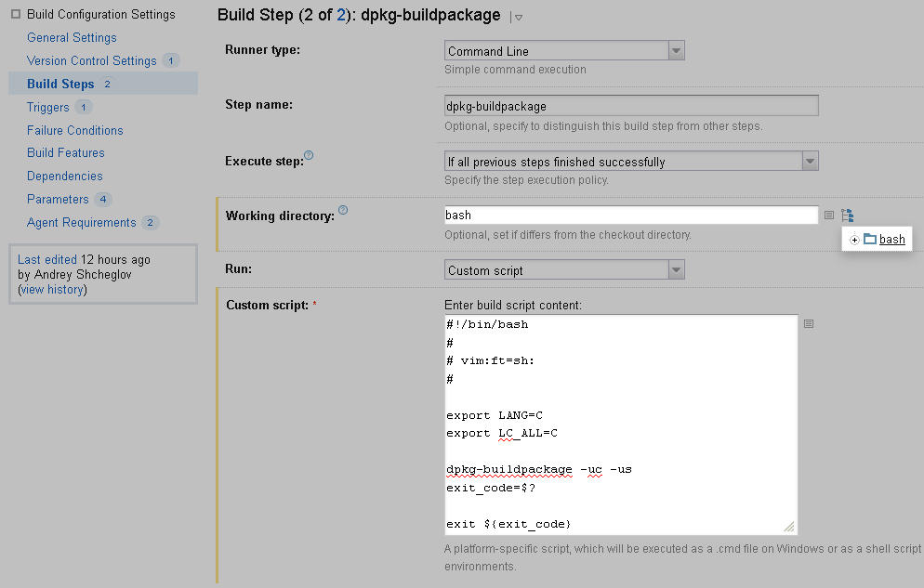Click the help icon next to Execute step
Viewport: 924px width, 588px height.
(x=310, y=155)
